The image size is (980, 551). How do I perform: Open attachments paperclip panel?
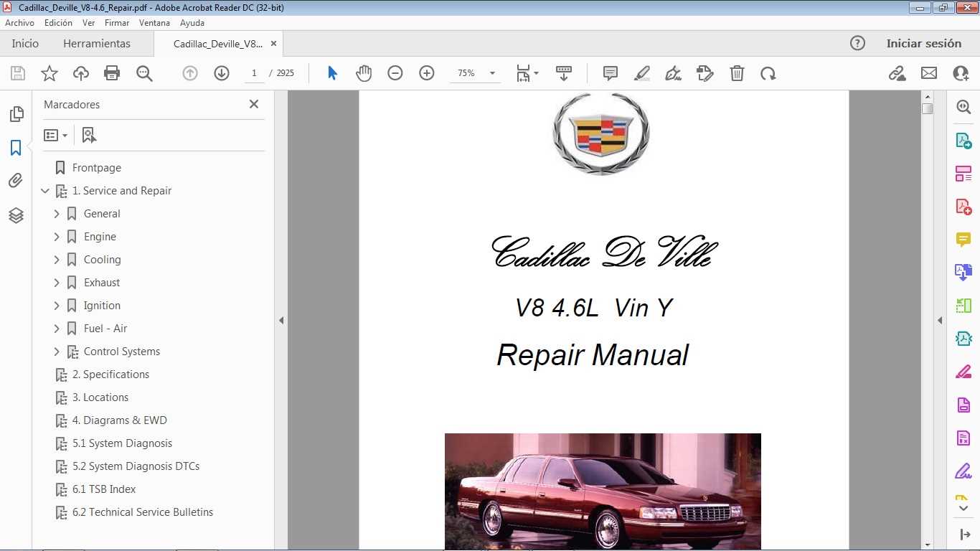(16, 181)
